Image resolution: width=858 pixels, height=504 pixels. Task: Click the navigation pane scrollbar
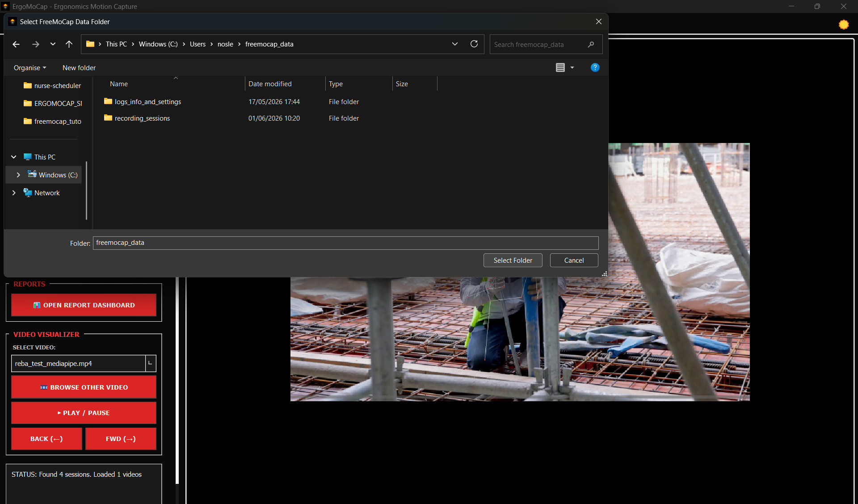tap(86, 190)
